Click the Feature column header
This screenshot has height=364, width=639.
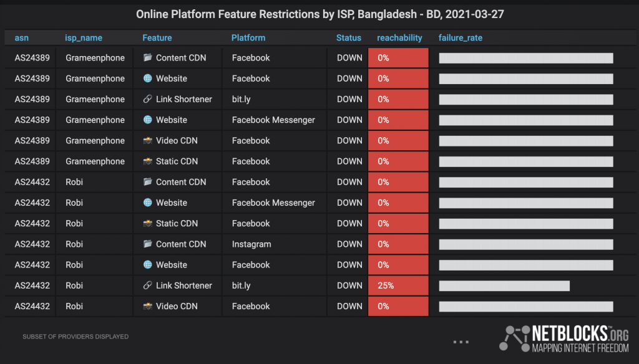click(x=157, y=38)
